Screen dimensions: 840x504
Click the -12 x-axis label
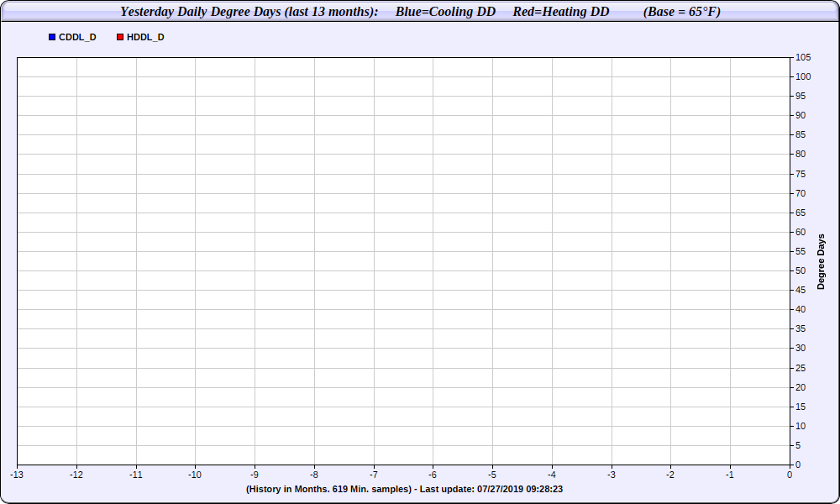[76, 475]
